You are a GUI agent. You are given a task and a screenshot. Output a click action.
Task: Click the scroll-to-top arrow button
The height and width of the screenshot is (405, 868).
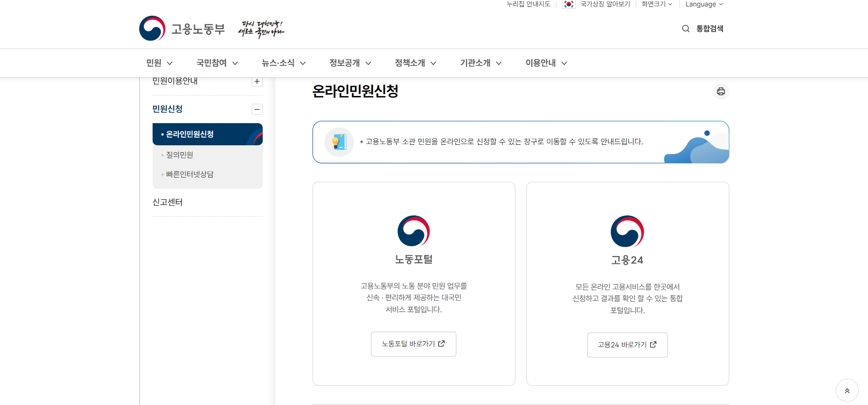(847, 390)
